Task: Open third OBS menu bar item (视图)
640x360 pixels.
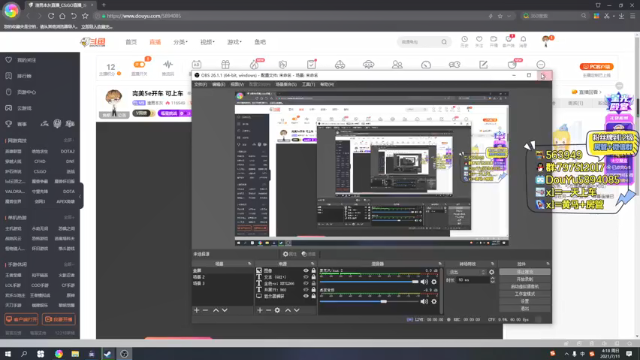Action: coord(237,84)
